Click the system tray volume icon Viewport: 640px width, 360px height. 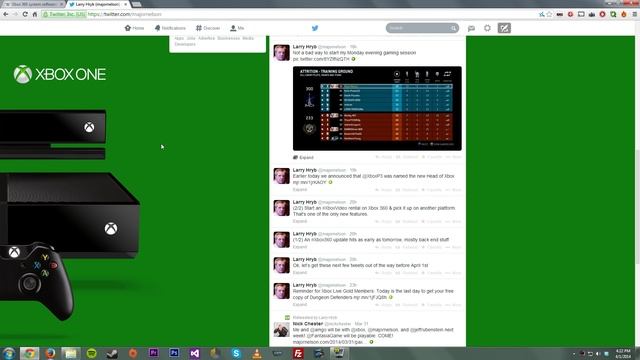(598, 353)
